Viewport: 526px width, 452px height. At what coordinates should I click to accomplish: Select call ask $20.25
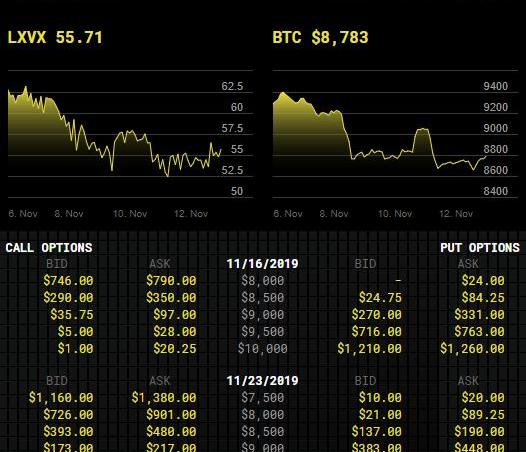175,349
